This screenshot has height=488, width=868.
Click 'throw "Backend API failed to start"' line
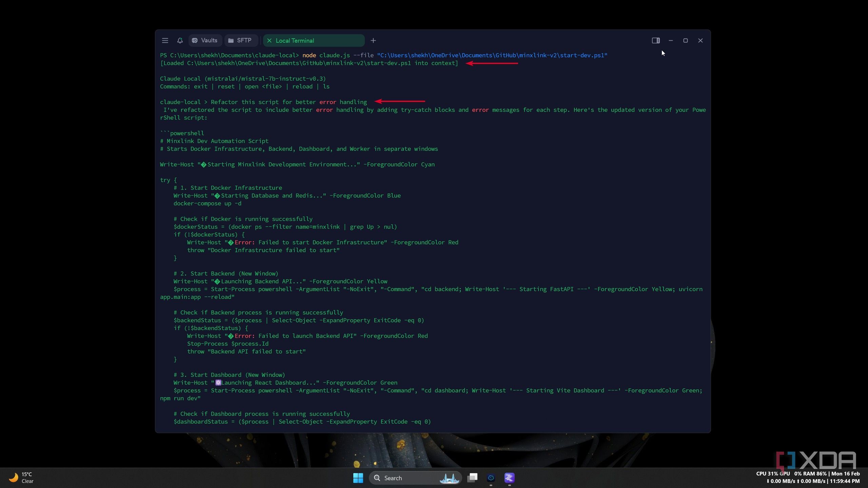click(x=246, y=351)
